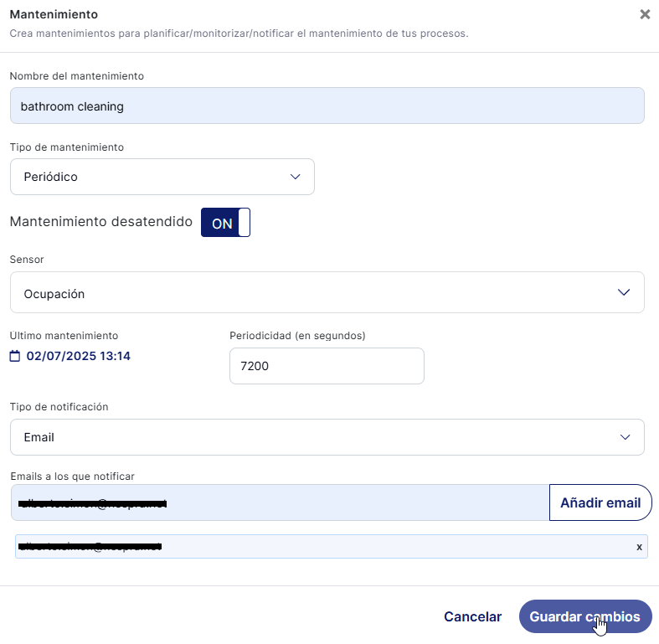Click the Mantenimiento desatendido label text
Image resolution: width=659 pixels, height=644 pixels.
pyautogui.click(x=100, y=222)
